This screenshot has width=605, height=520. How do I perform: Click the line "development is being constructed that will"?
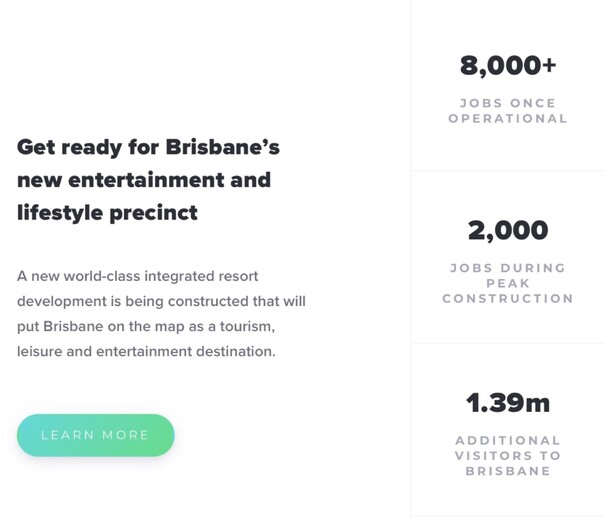click(161, 301)
